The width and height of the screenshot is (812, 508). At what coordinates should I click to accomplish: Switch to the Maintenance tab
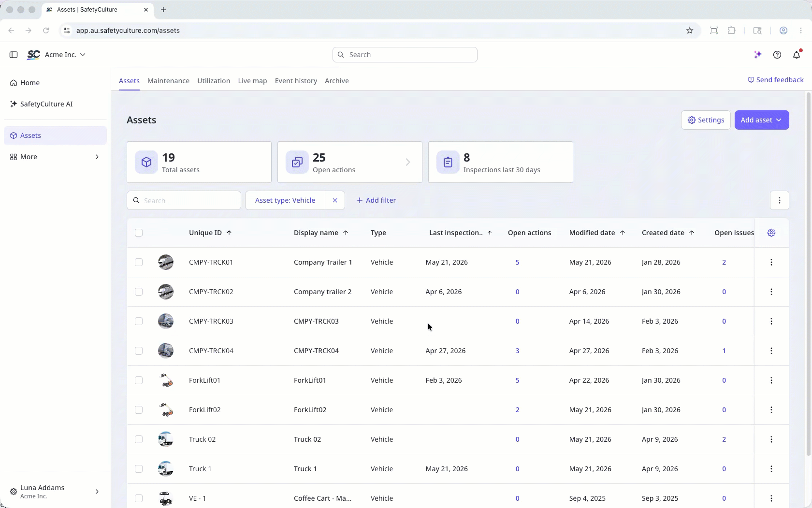(168, 81)
